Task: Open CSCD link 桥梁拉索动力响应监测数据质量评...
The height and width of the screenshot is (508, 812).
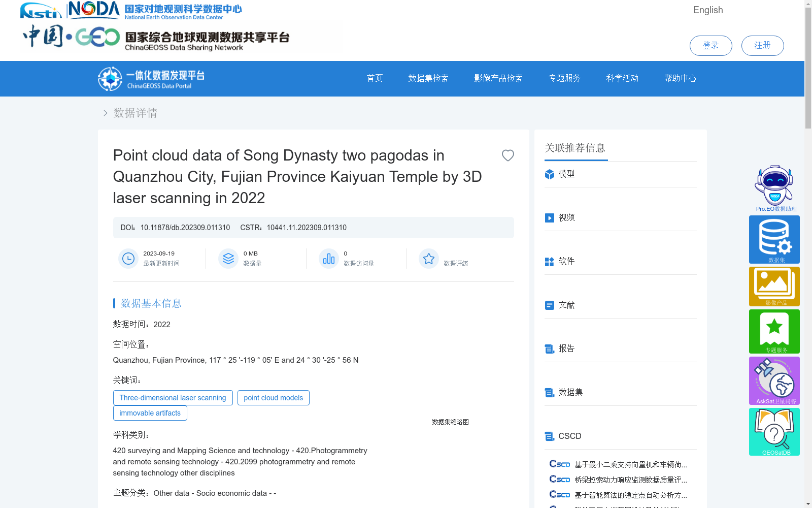Action: point(631,480)
